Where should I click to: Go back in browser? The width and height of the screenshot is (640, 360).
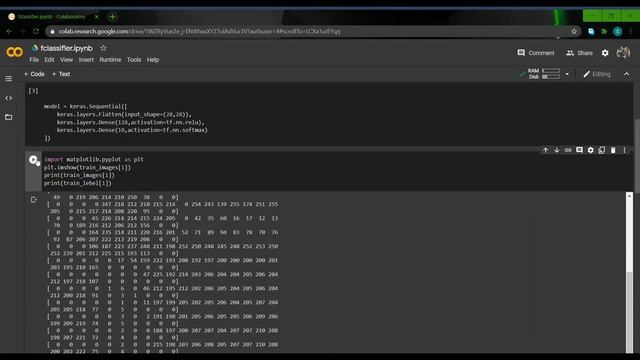(x=9, y=31)
